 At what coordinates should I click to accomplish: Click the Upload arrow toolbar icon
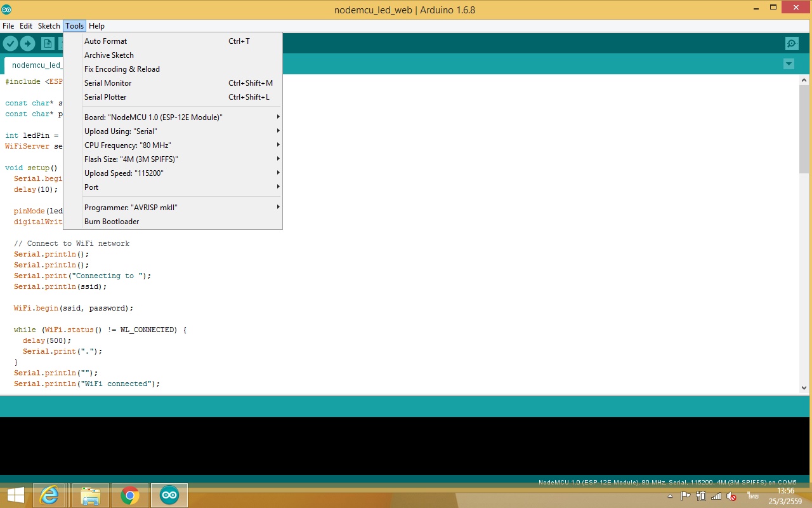pos(27,43)
